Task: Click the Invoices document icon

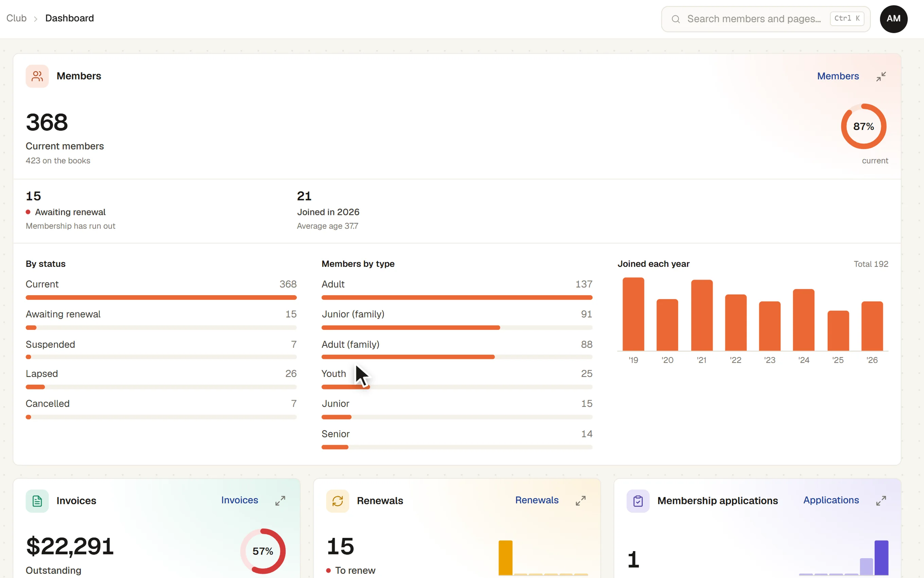Action: (x=37, y=501)
